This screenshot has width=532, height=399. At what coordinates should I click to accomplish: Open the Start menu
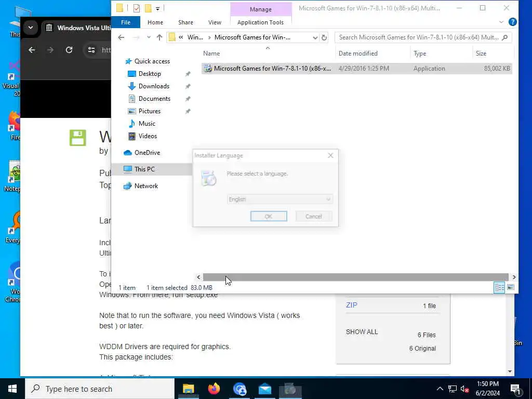12,389
